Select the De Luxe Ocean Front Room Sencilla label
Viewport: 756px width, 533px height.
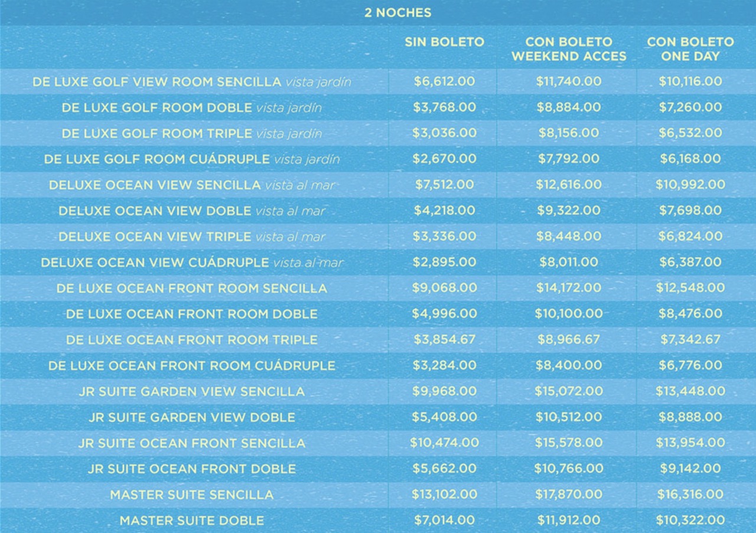(192, 288)
